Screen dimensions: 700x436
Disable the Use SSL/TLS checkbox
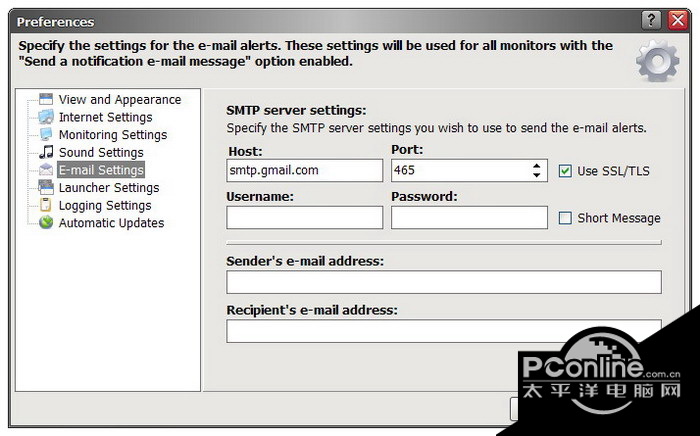pos(565,171)
